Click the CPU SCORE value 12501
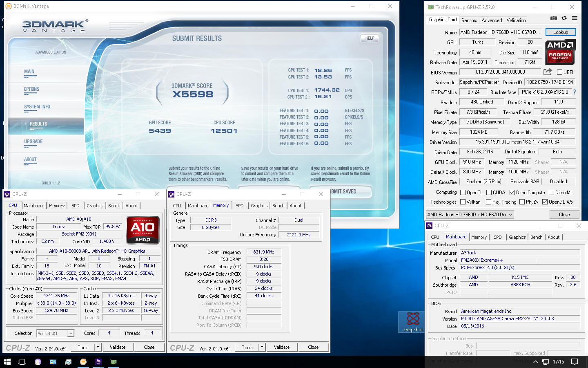The width and height of the screenshot is (588, 368). point(224,131)
